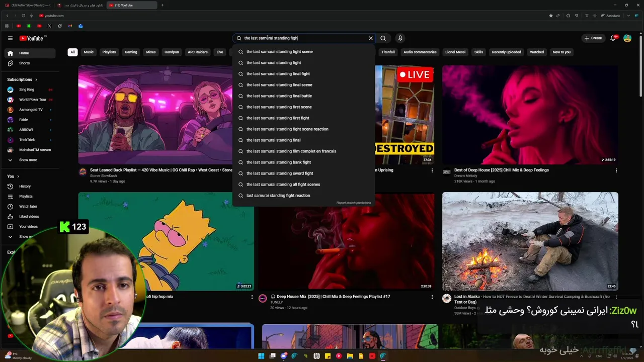Bookmark this page with the star
Image resolution: width=644 pixels, height=362 pixels.
(551, 16)
